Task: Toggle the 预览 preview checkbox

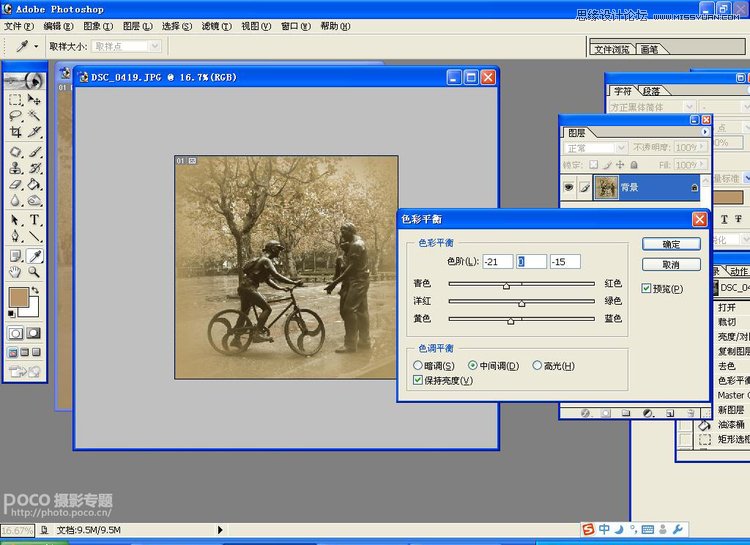Action: click(647, 289)
